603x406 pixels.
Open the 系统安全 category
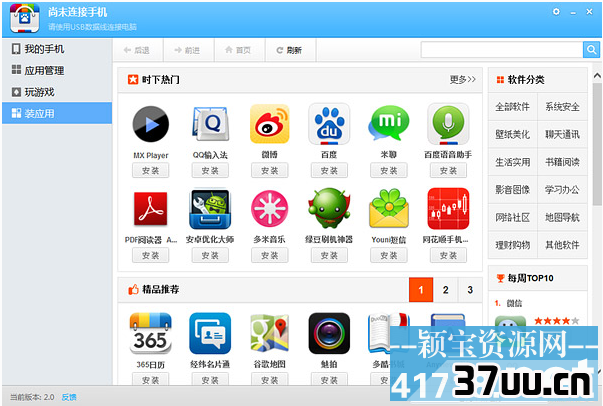click(562, 106)
